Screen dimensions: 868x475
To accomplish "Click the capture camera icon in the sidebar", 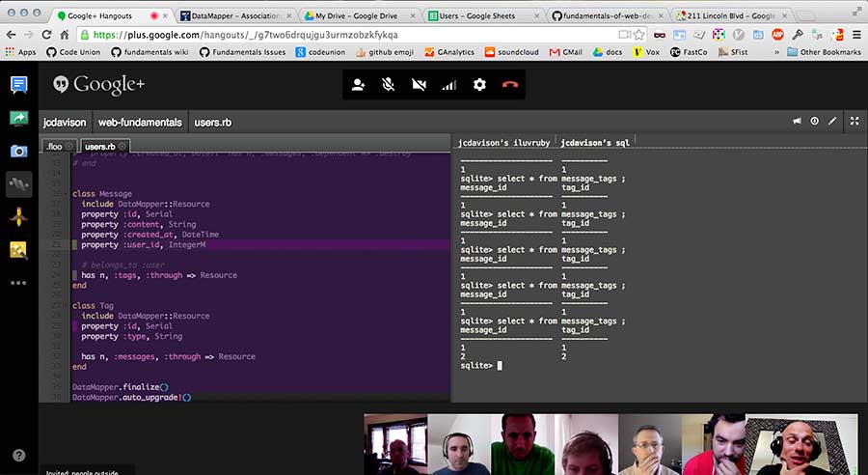I will pyautogui.click(x=18, y=151).
